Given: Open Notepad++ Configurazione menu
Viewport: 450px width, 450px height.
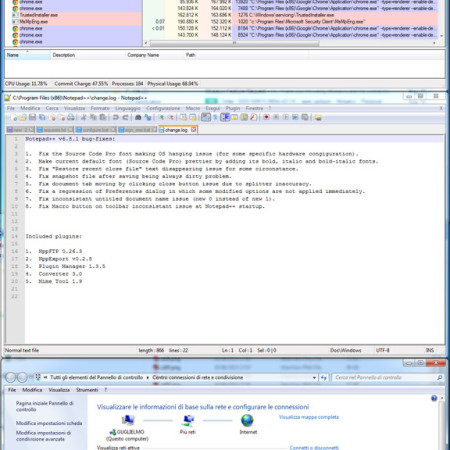Looking at the screenshot, I should click(x=163, y=108).
